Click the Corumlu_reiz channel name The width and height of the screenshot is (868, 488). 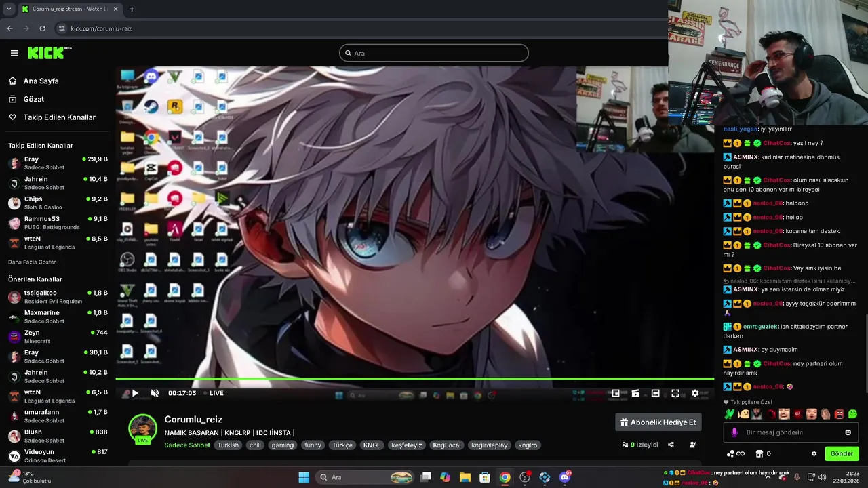point(193,420)
